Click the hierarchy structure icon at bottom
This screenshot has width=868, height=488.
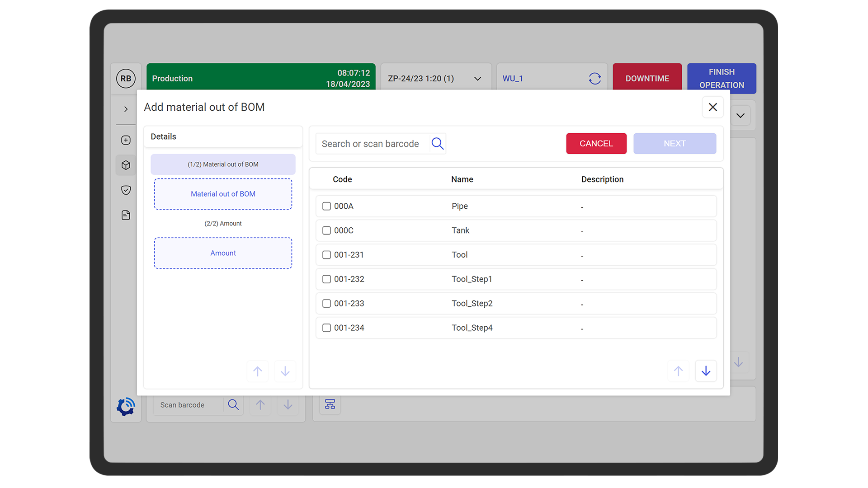tap(330, 404)
